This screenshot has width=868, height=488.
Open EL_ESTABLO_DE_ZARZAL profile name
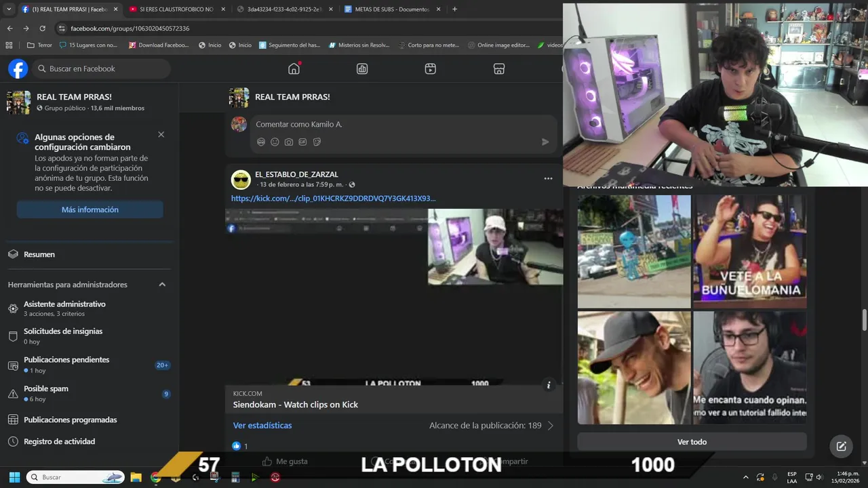pyautogui.click(x=296, y=174)
